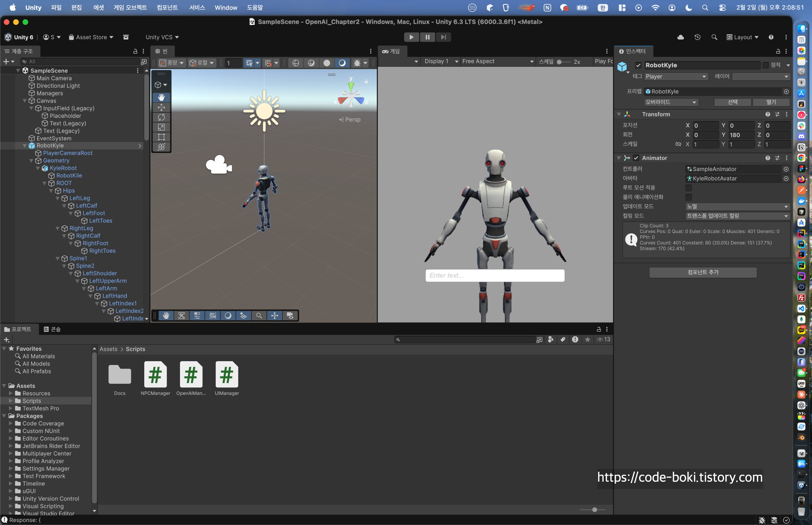Open NPCManager script asset
This screenshot has width=812, height=525.
pos(155,379)
